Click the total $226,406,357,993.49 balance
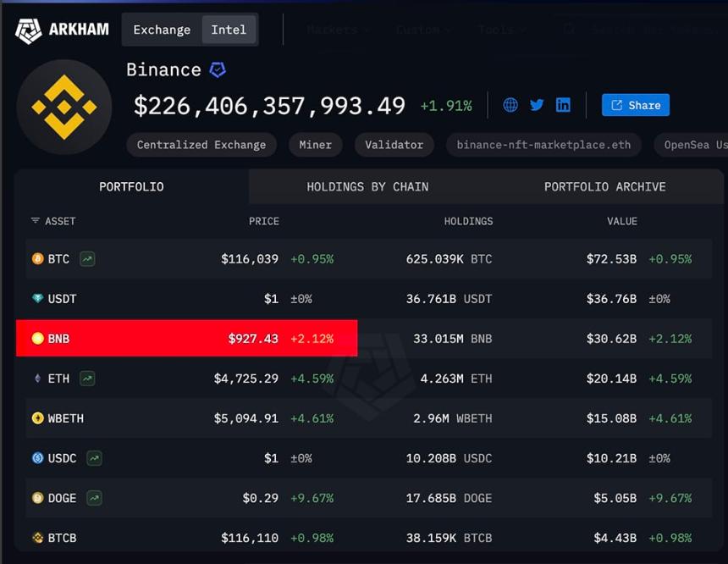Screen dimensions: 728x564 [270, 106]
